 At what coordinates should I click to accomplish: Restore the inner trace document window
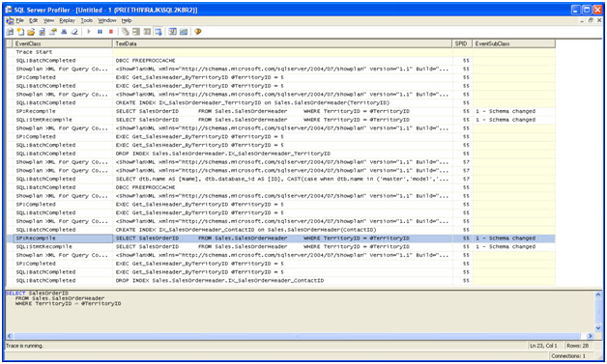click(591, 20)
